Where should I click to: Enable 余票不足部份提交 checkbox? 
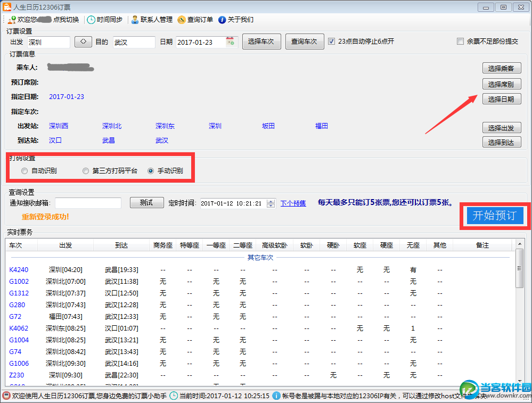pyautogui.click(x=460, y=42)
